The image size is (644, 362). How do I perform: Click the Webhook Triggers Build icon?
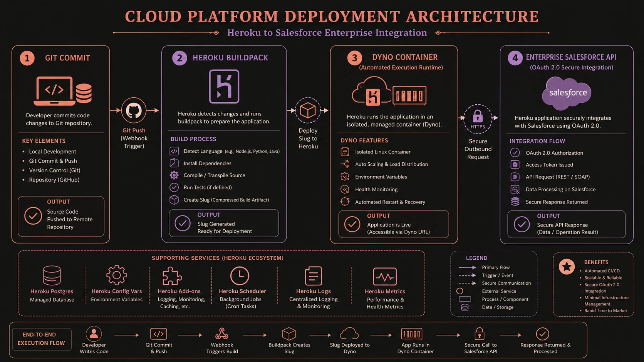pos(221,334)
